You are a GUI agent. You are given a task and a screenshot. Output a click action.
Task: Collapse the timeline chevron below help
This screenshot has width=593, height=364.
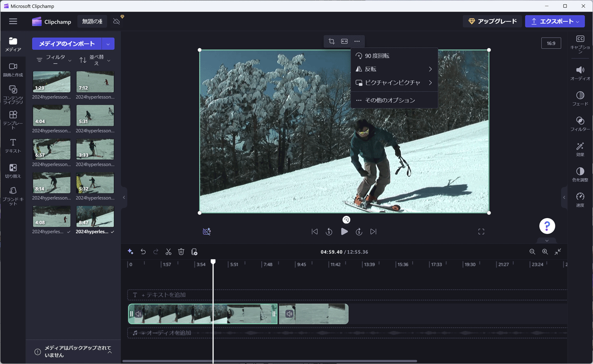pos(547,241)
